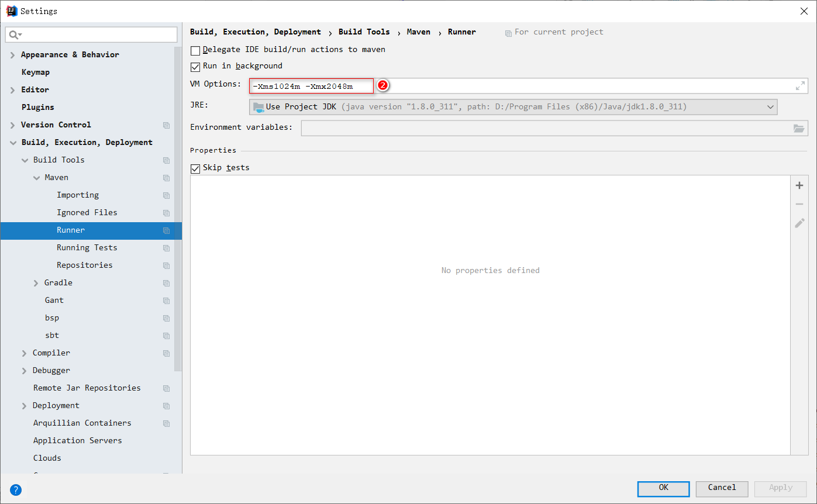Click project-level icon beside bsp
Image resolution: width=817 pixels, height=504 pixels.
[x=167, y=318]
